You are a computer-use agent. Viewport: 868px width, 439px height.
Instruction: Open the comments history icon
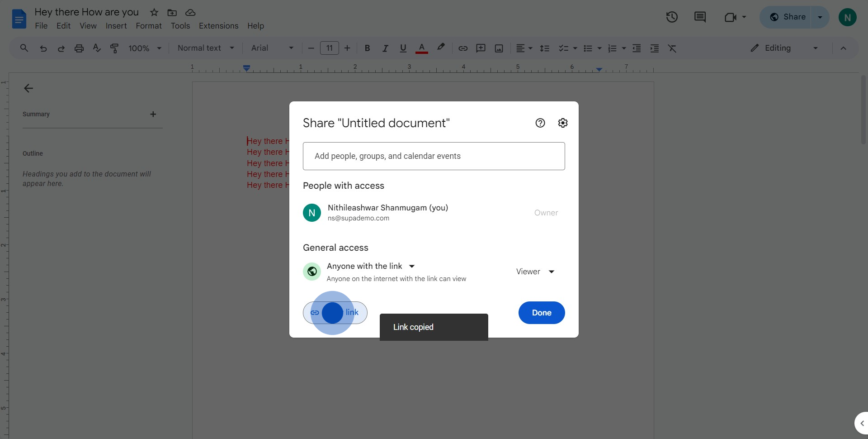(x=700, y=17)
